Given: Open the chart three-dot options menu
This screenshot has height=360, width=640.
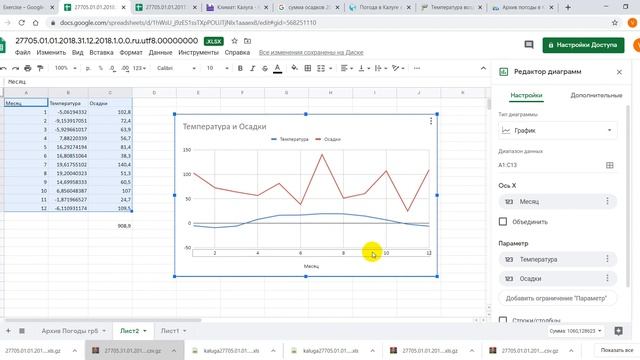Looking at the screenshot, I should point(431,121).
